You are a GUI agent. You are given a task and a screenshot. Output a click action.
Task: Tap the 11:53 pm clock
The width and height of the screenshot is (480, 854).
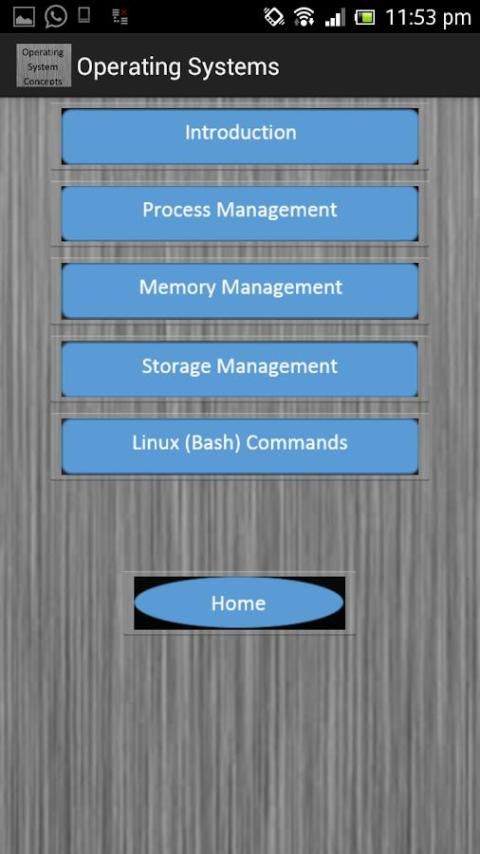pyautogui.click(x=428, y=17)
